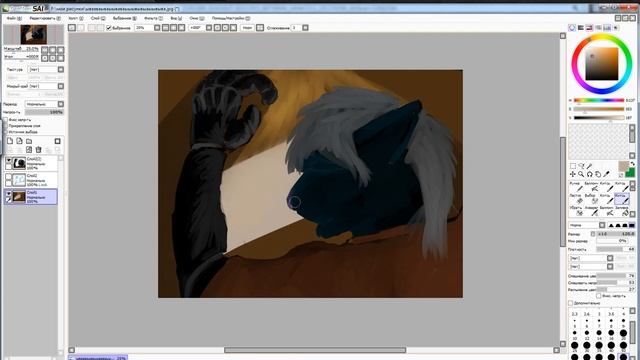Open the Фильтр menu
This screenshot has width=640, height=360.
[153, 18]
